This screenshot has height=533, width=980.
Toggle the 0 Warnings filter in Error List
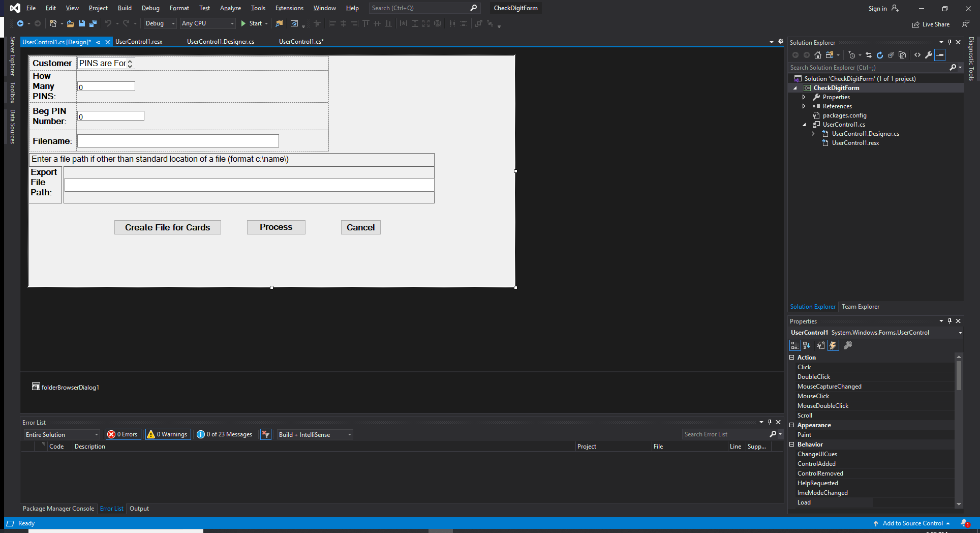[168, 434]
